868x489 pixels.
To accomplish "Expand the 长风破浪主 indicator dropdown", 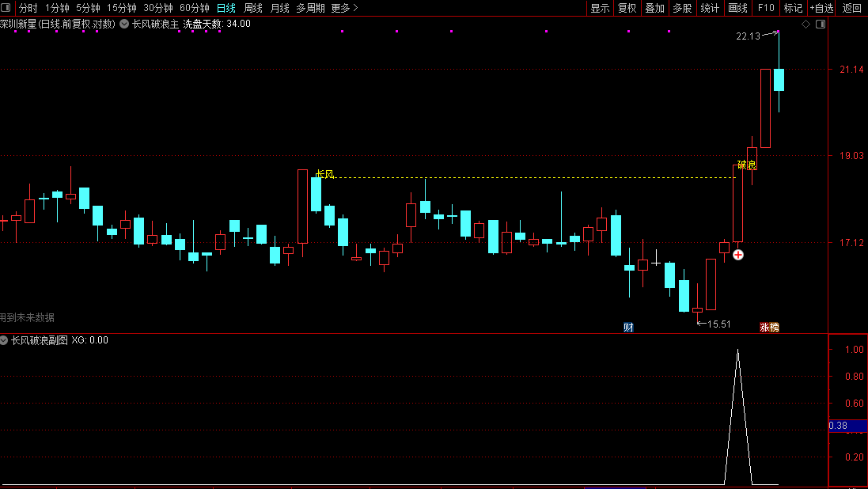I will click(x=124, y=24).
